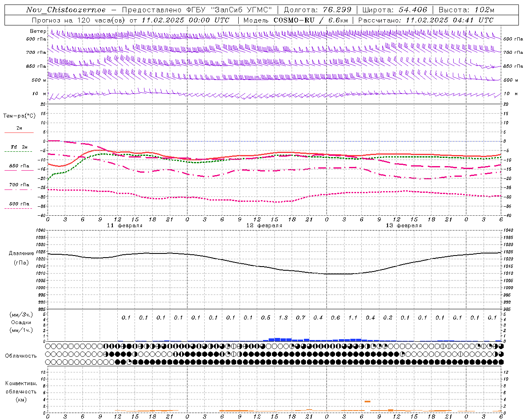
Task: Click the (мм/1ч.) unit label
Action: (21, 330)
